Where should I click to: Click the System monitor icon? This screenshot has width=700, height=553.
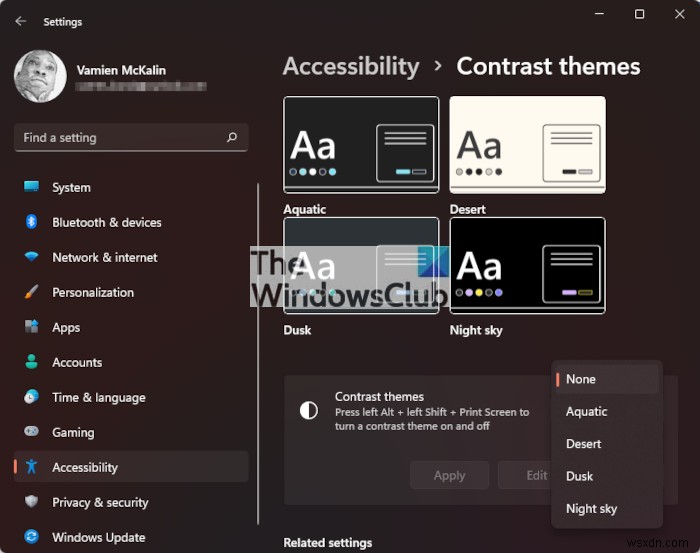(x=31, y=187)
